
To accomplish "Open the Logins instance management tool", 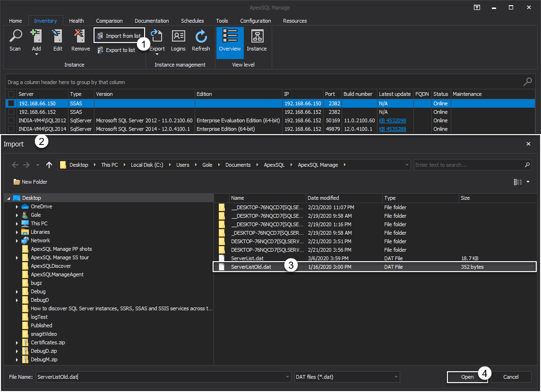I will click(x=178, y=36).
